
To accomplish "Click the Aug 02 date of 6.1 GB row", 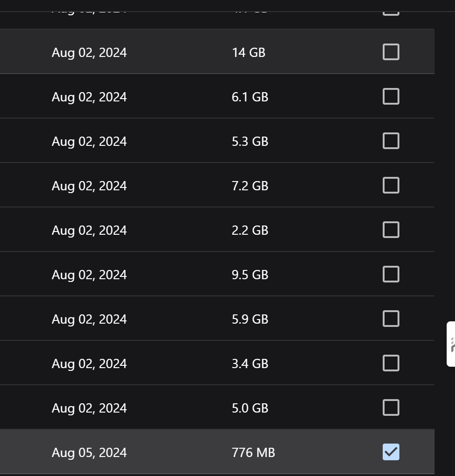I will (89, 96).
